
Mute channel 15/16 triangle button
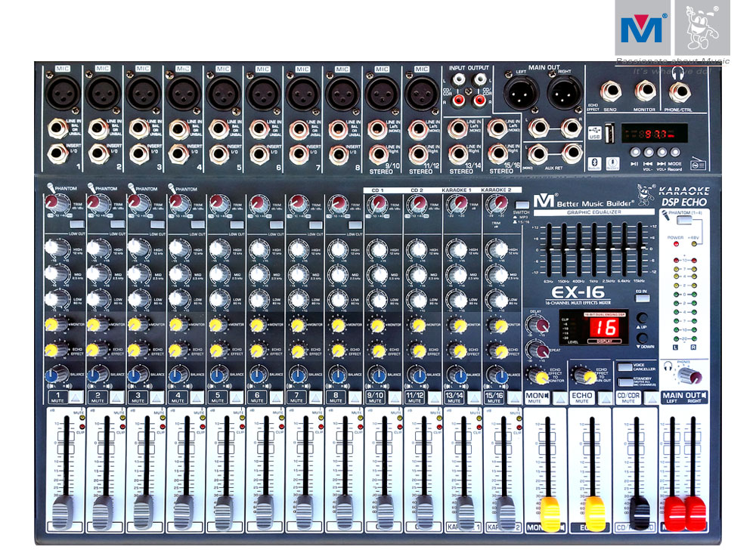(x=514, y=397)
